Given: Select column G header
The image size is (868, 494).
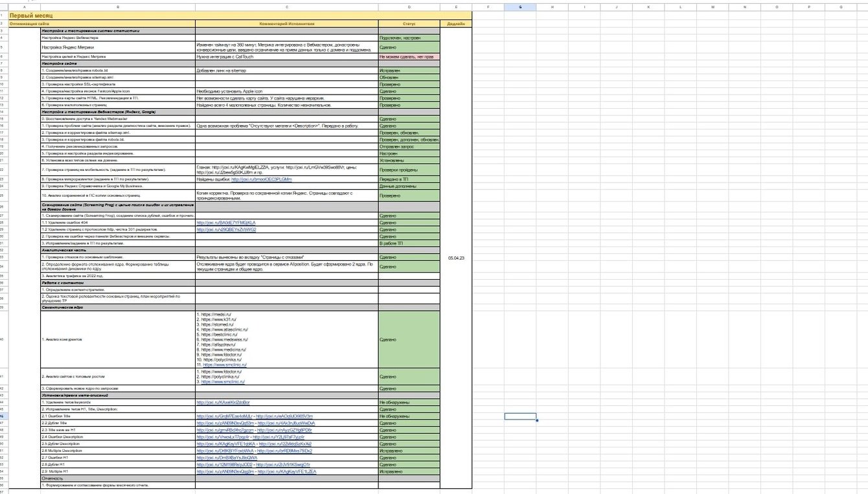Looking at the screenshot, I should click(x=520, y=6).
